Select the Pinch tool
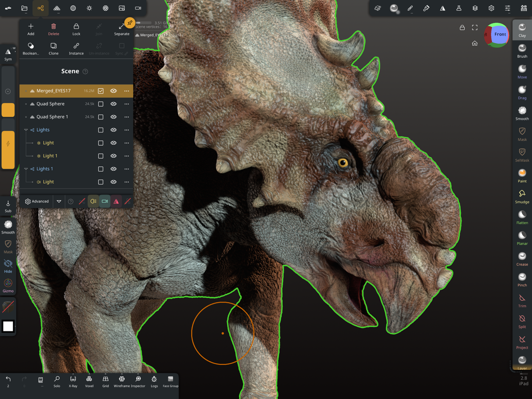Screen dimensions: 532x399 pyautogui.click(x=522, y=280)
